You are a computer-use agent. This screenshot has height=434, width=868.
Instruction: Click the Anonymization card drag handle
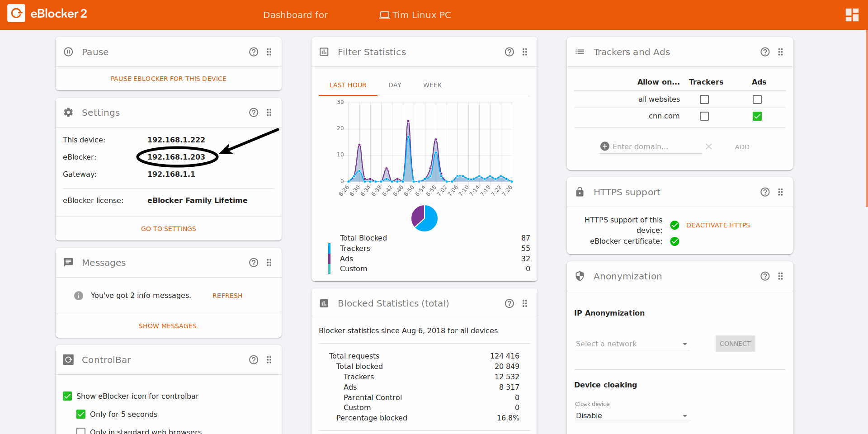coord(780,276)
